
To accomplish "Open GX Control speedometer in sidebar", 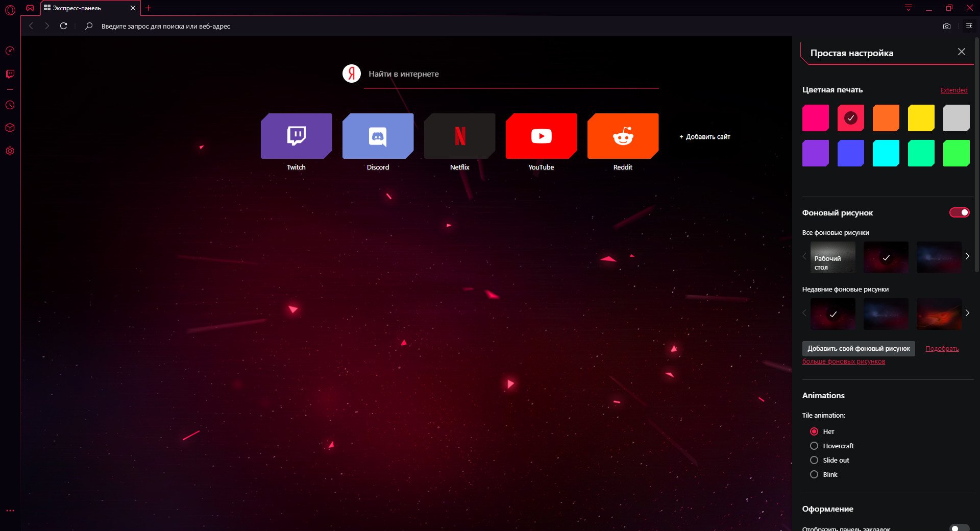I will click(x=10, y=51).
